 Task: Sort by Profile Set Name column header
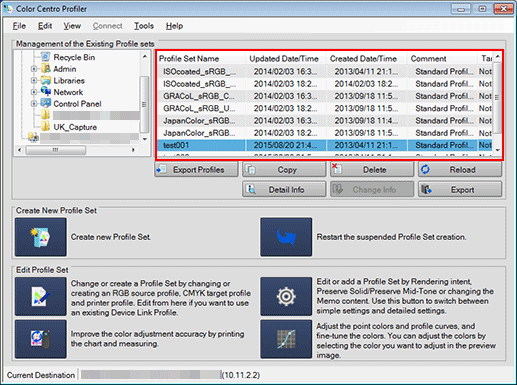tap(201, 59)
